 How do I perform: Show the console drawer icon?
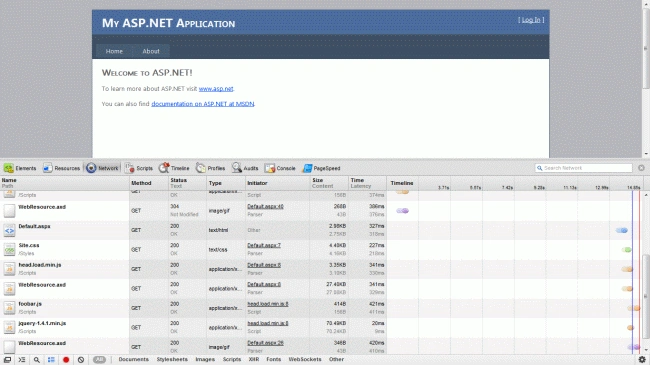point(22,360)
